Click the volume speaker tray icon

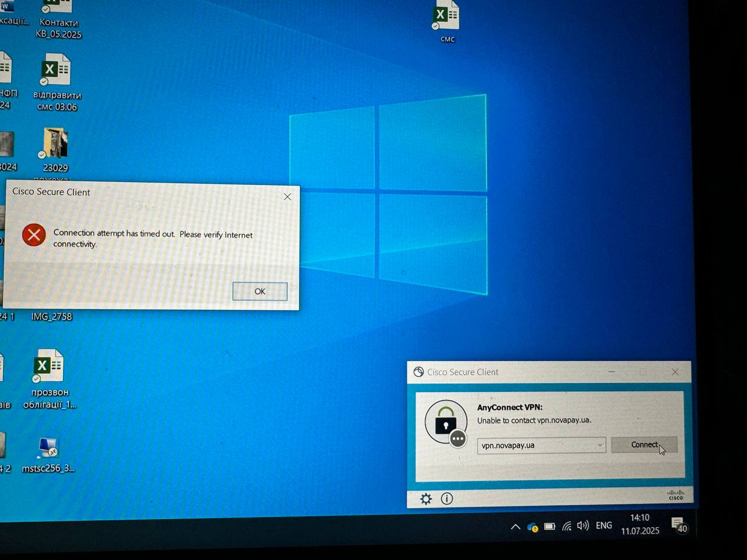583,526
